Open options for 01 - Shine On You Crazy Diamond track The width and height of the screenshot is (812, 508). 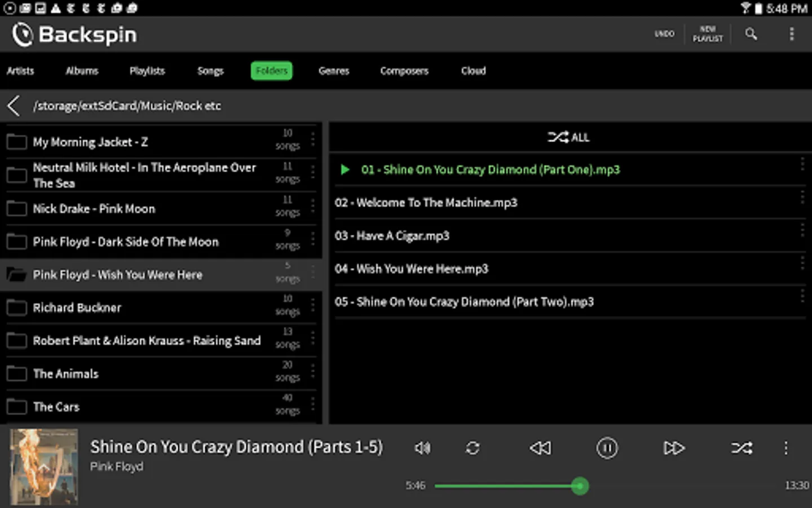[x=802, y=164]
